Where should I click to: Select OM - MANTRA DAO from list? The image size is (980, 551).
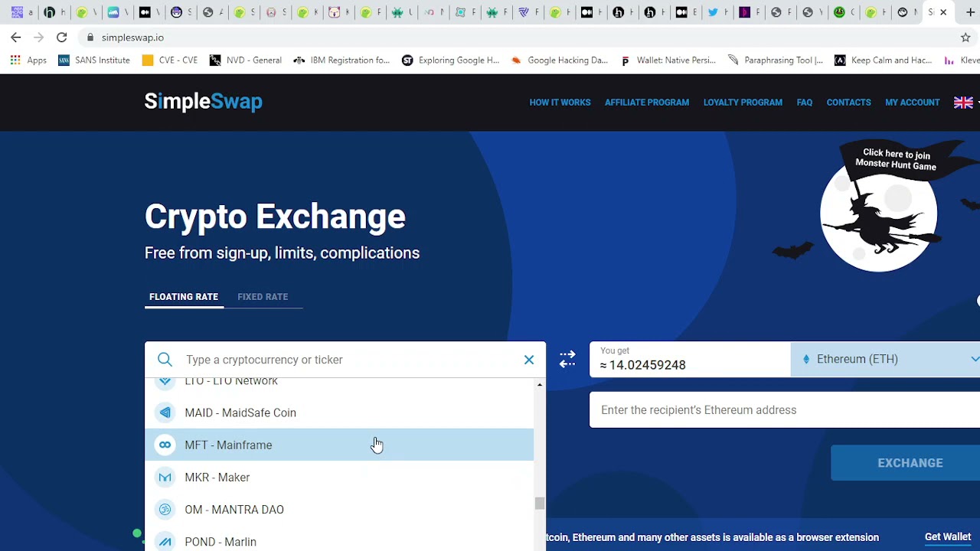click(339, 510)
